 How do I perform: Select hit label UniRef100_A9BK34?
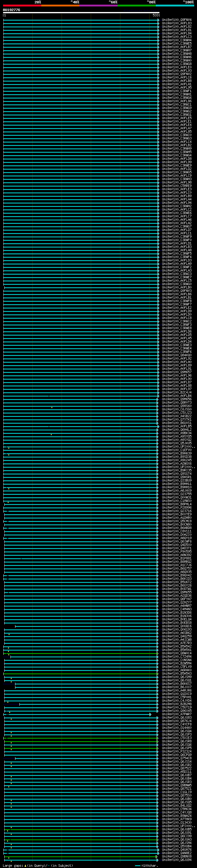pos(177,433)
